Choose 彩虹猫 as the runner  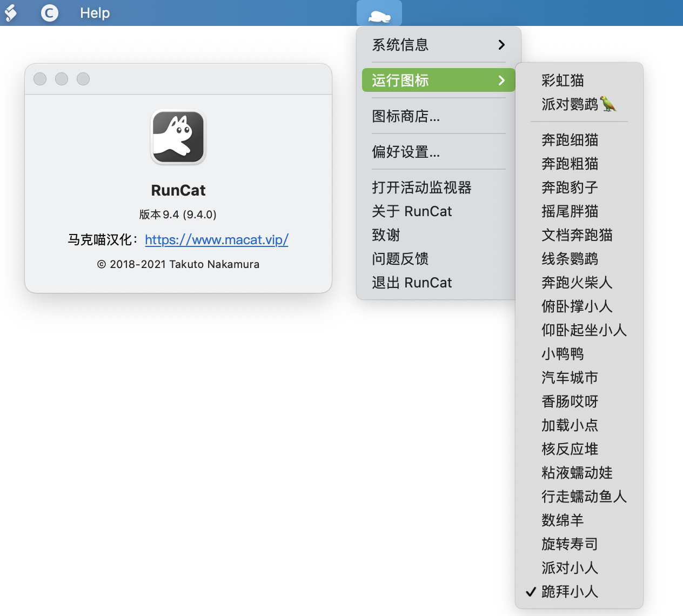563,81
